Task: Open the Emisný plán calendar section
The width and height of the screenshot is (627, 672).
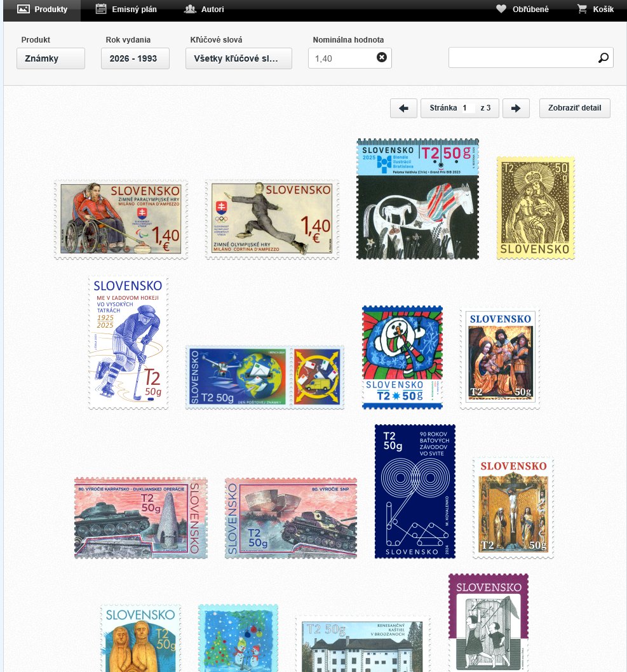Action: point(126,9)
